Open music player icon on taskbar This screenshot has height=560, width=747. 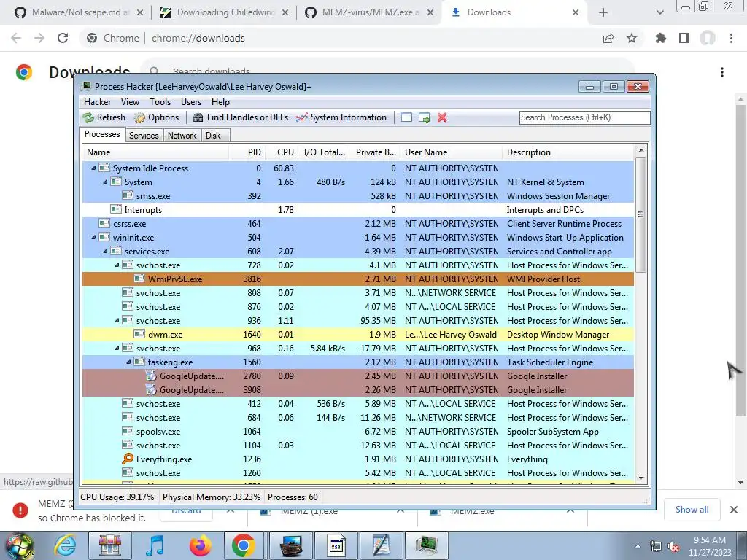click(155, 545)
